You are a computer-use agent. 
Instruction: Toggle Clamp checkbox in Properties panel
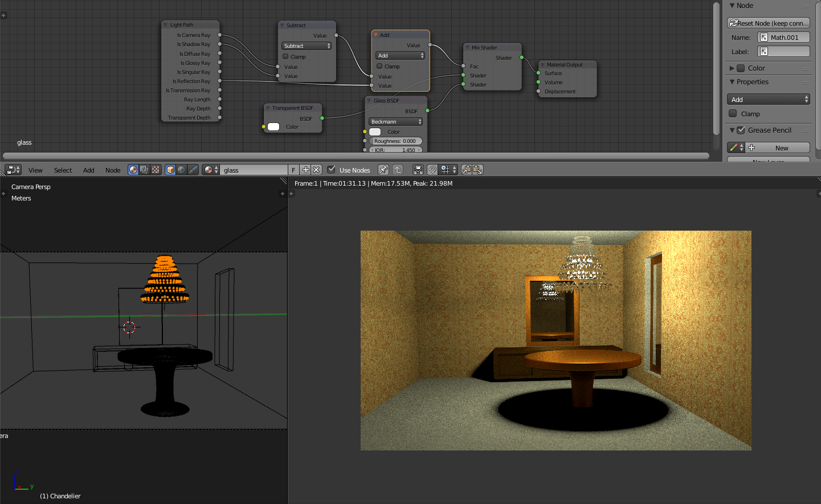click(733, 114)
